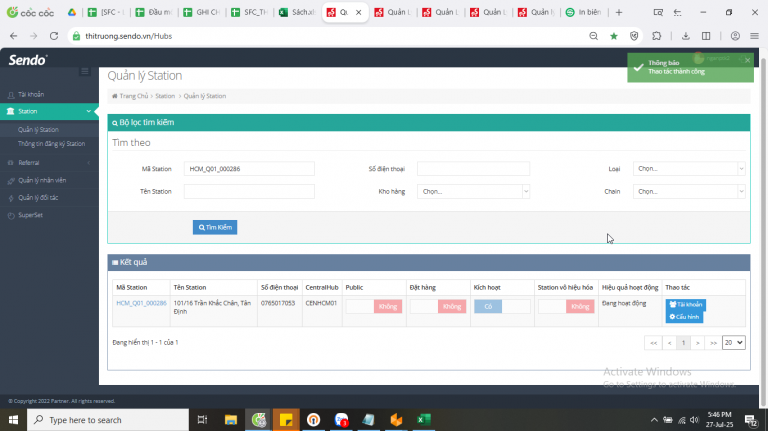The image size is (768, 431).
Task: Open the browser shield protection icon
Action: pos(634,36)
